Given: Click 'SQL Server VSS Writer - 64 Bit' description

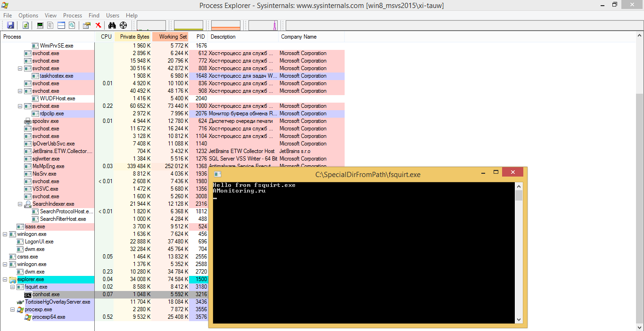Looking at the screenshot, I should click(x=243, y=159).
